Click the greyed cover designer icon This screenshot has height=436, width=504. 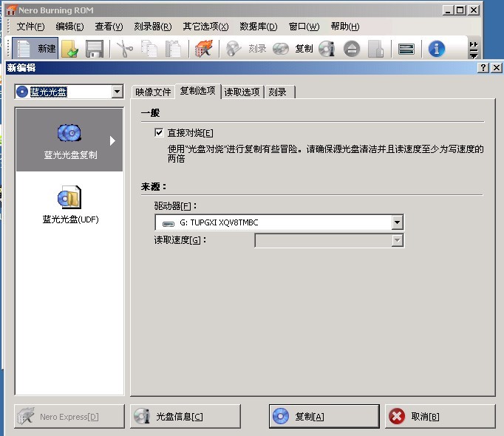[x=375, y=49]
